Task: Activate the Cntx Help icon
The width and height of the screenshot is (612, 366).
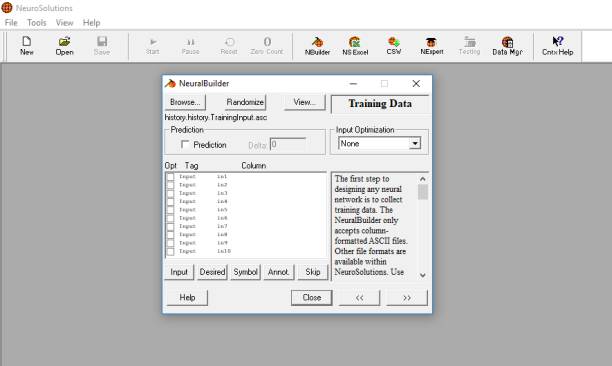Action: point(557,46)
